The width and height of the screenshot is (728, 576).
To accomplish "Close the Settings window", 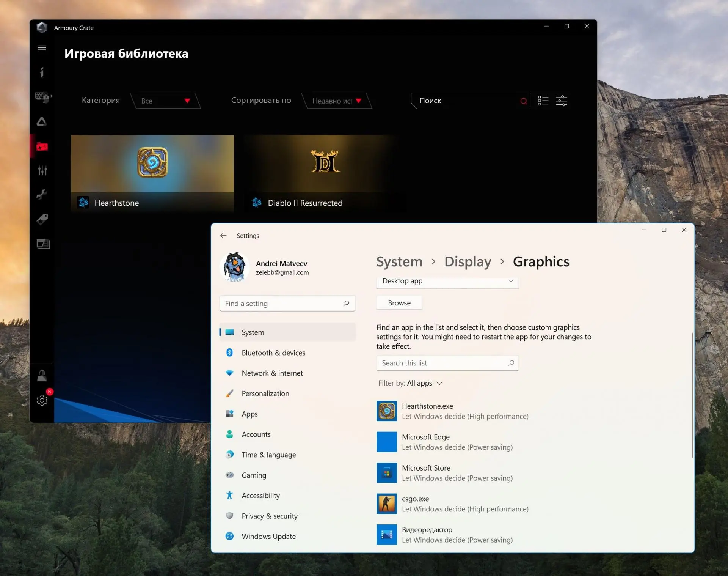I will pos(684,230).
